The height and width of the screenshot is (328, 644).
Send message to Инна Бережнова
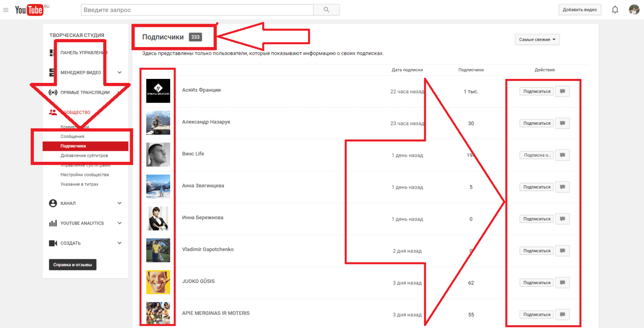click(x=562, y=219)
